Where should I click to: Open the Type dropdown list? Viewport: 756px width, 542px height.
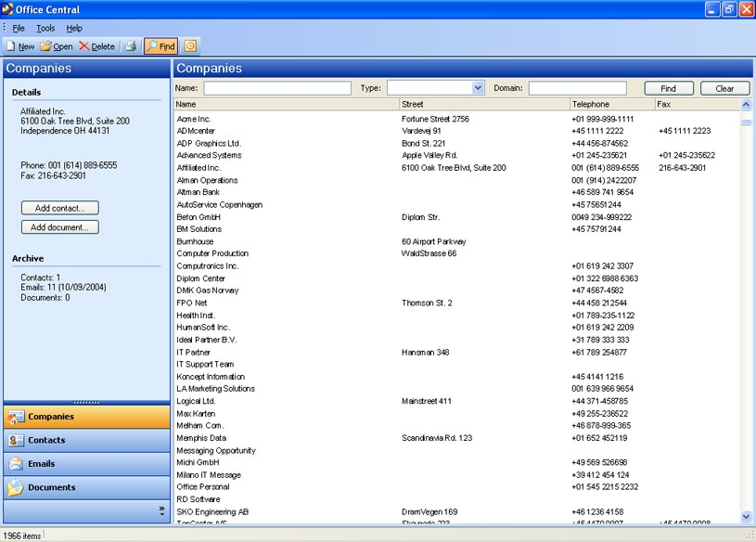[478, 88]
